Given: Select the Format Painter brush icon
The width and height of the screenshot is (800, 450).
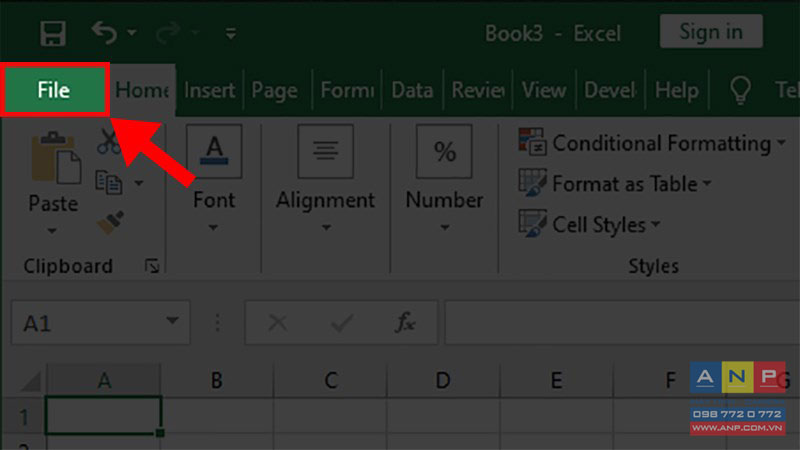Looking at the screenshot, I should [x=111, y=222].
